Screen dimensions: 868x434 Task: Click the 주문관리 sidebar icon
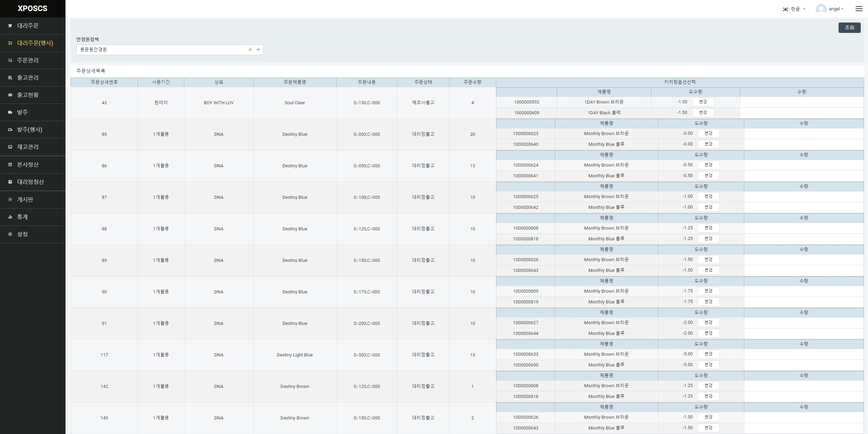pyautogui.click(x=10, y=61)
